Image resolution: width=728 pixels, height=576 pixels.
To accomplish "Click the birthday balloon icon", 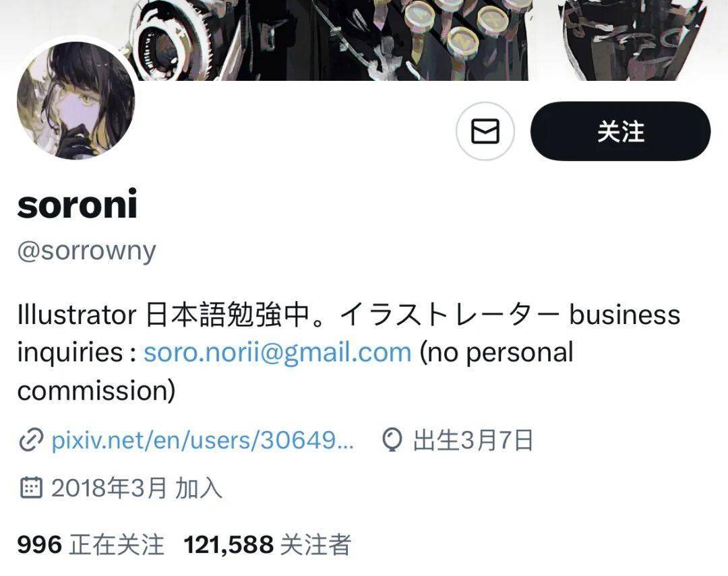I will (x=392, y=439).
